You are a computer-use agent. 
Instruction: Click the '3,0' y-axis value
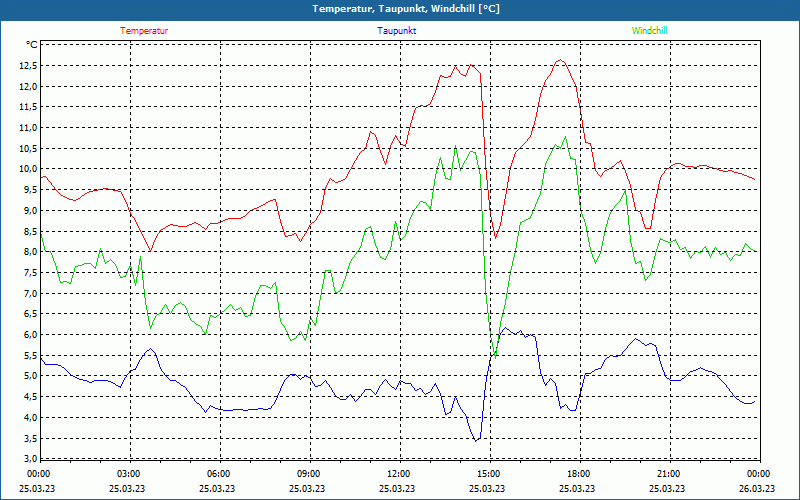tap(30, 458)
